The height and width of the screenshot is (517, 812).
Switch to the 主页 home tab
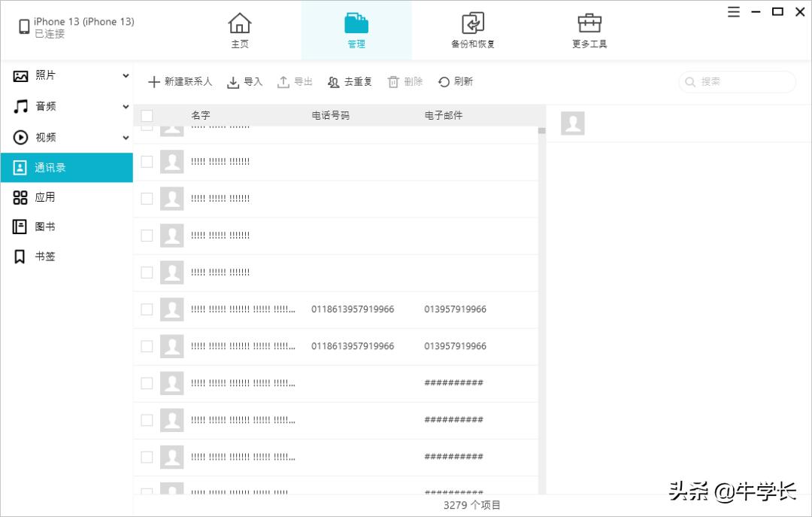point(240,30)
